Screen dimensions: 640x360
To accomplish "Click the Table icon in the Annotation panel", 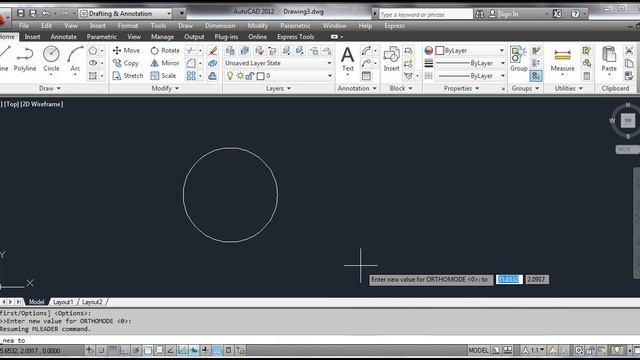I will (366, 76).
